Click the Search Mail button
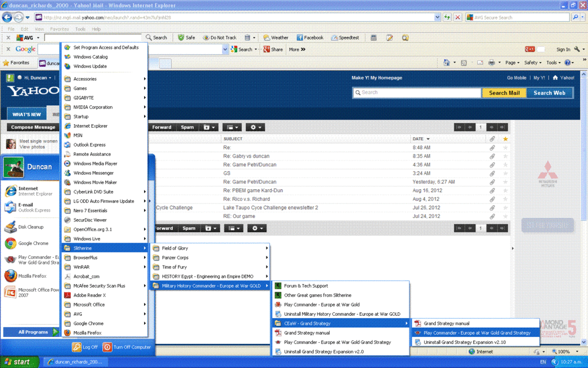 coord(504,93)
